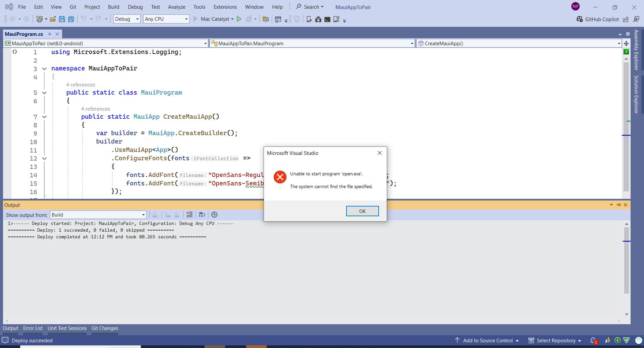Viewport: 644px width, 348px height.
Task: Click the green check health indicator
Action: [x=626, y=52]
